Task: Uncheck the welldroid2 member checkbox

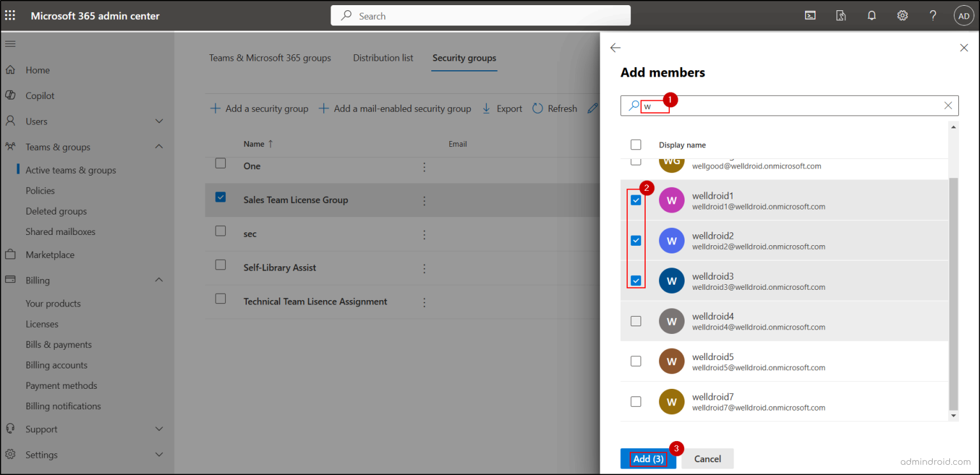Action: [635, 240]
